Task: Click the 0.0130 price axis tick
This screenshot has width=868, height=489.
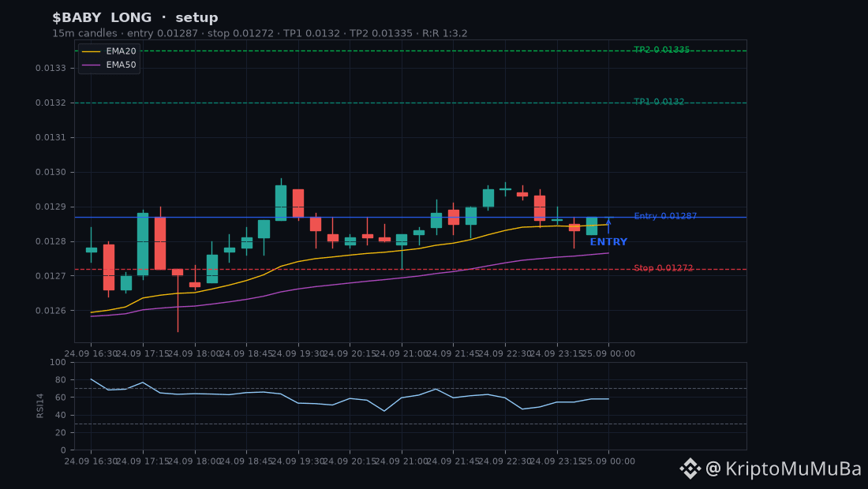Action: [x=51, y=172]
